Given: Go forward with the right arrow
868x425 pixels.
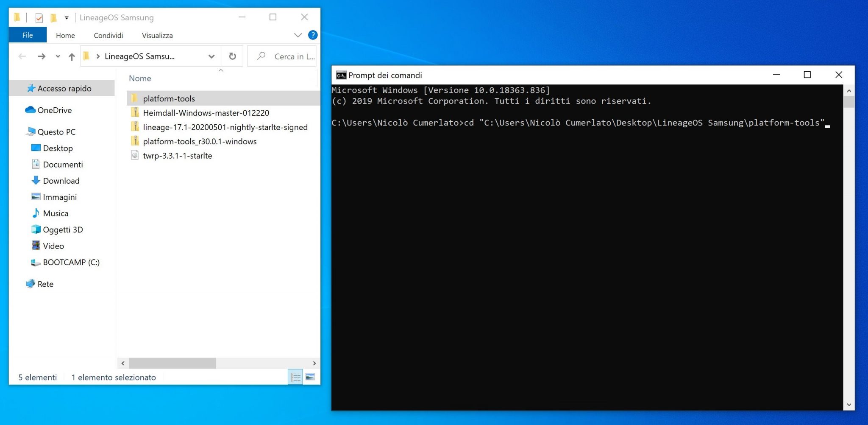Looking at the screenshot, I should pos(42,56).
